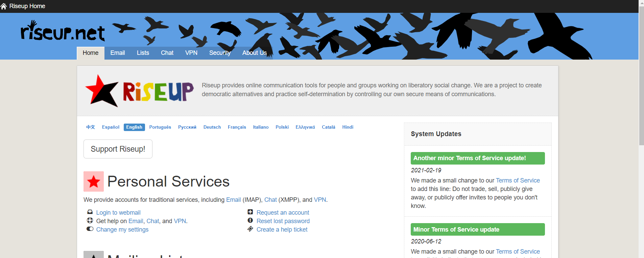Image resolution: width=644 pixels, height=258 pixels.
Task: Click the System Updates heading
Action: click(436, 134)
